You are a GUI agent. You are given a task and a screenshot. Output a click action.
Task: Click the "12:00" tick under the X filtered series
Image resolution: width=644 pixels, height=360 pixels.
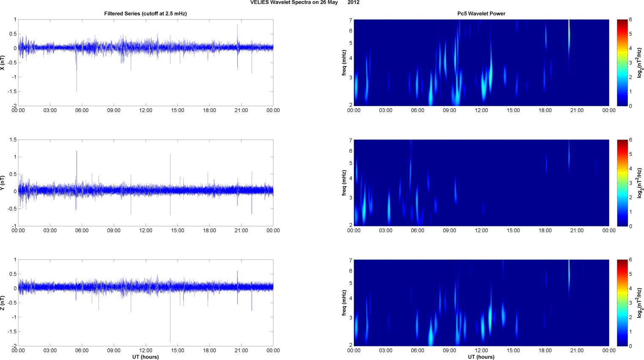[x=146, y=110]
